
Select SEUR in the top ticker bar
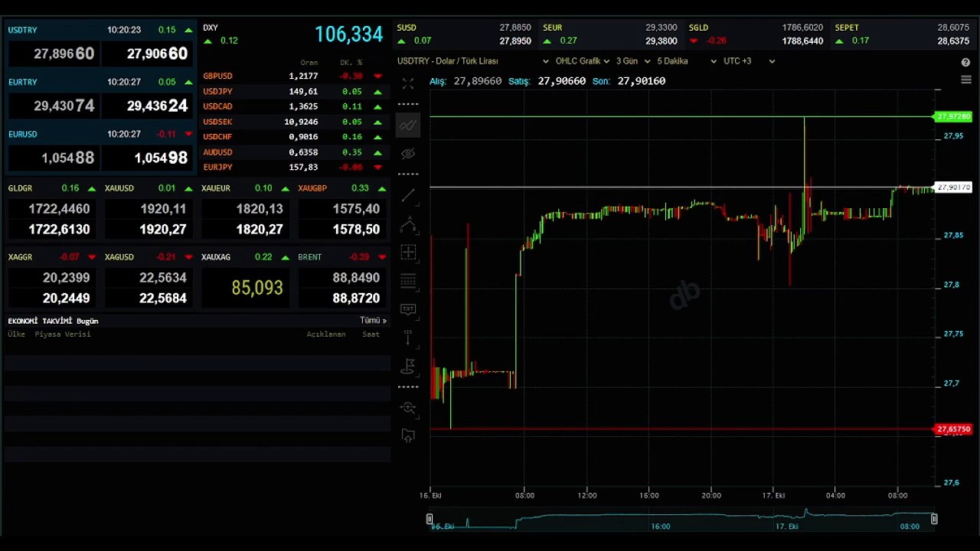coord(609,34)
